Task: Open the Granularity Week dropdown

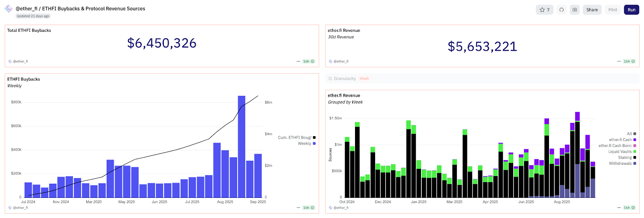Action: (x=364, y=79)
